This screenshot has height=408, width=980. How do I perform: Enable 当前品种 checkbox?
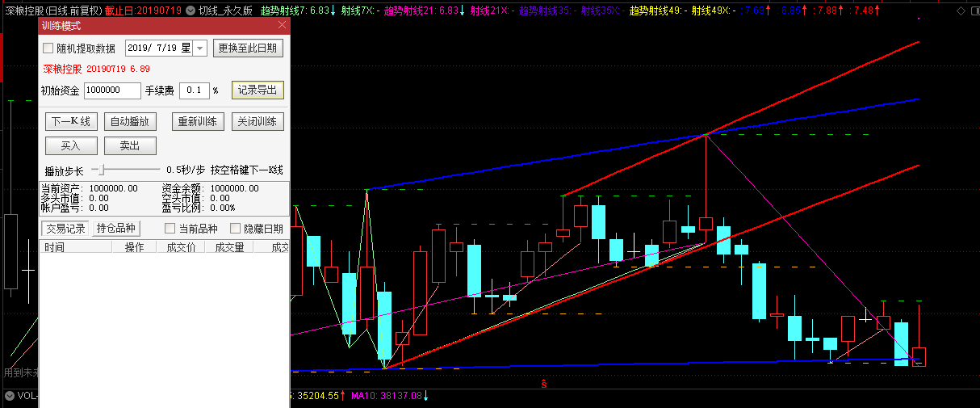[x=170, y=229]
